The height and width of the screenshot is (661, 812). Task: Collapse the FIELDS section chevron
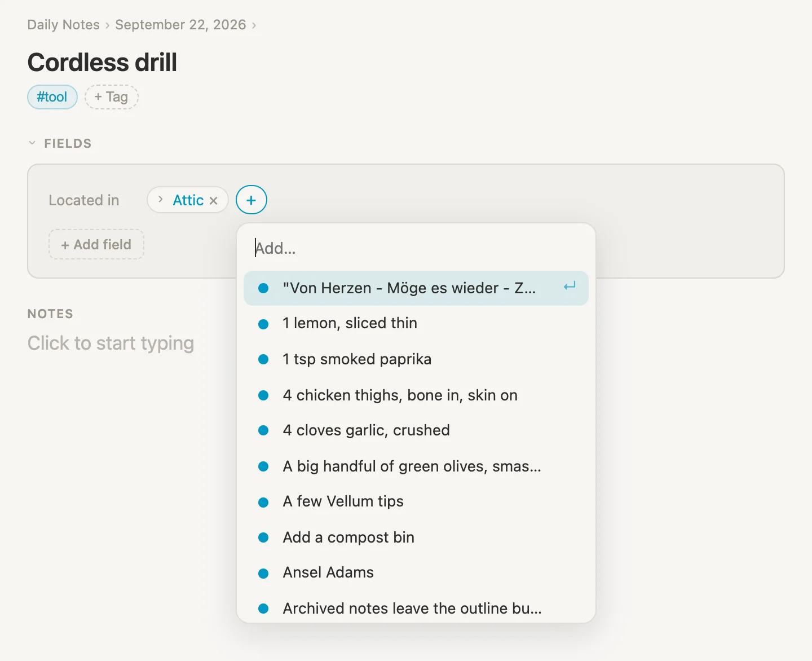pyautogui.click(x=32, y=143)
